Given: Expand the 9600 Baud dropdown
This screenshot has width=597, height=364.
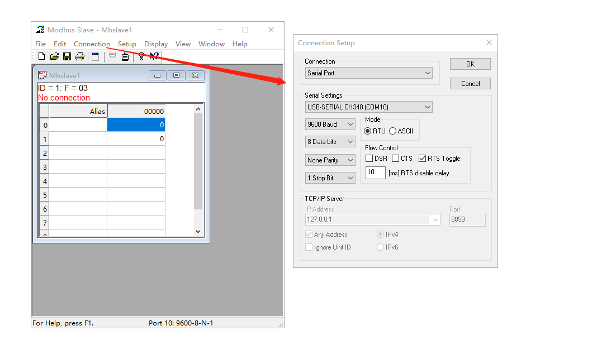Looking at the screenshot, I should 330,124.
